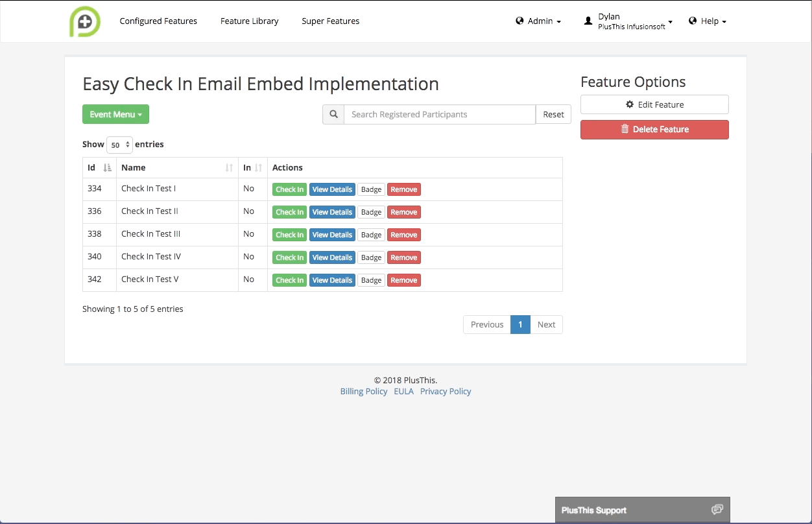Check in participant Check In Test III
The height and width of the screenshot is (524, 812).
[289, 235]
